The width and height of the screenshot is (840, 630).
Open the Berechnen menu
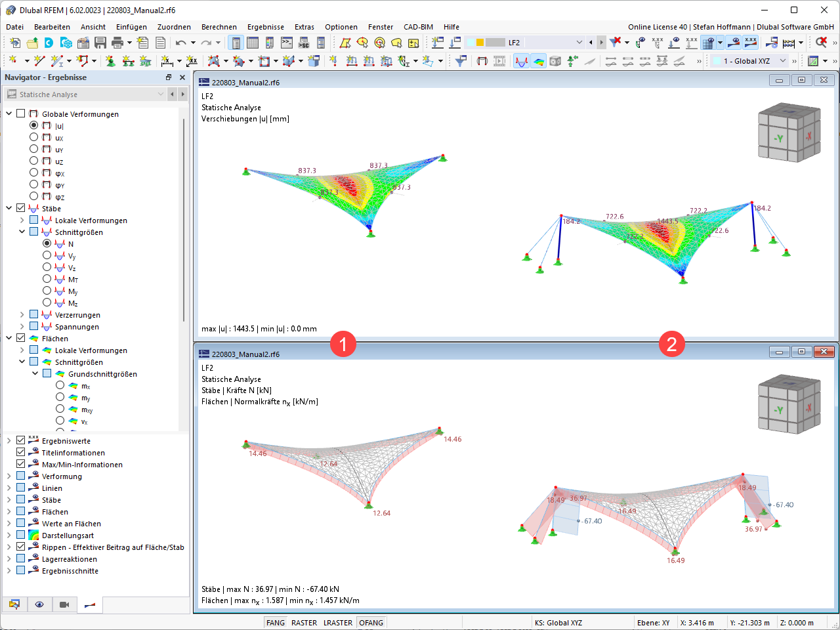pos(219,27)
